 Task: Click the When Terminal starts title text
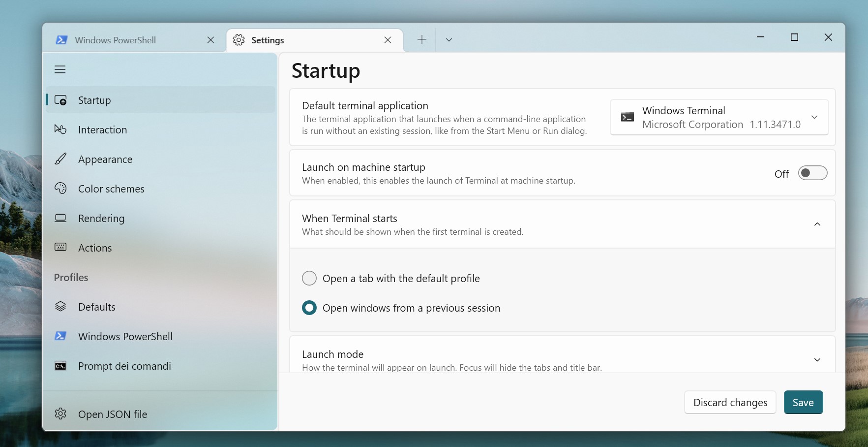(349, 218)
